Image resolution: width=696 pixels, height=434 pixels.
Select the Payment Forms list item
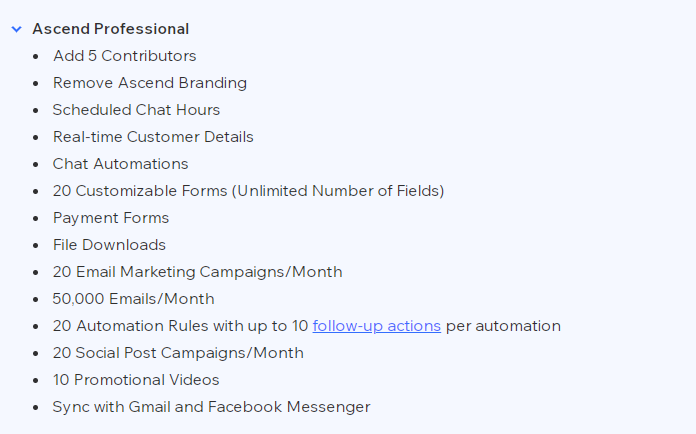[x=111, y=218]
